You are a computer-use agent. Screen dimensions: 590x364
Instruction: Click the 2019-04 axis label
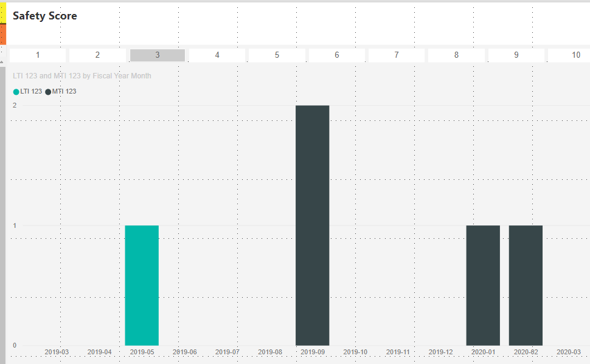[x=99, y=352]
